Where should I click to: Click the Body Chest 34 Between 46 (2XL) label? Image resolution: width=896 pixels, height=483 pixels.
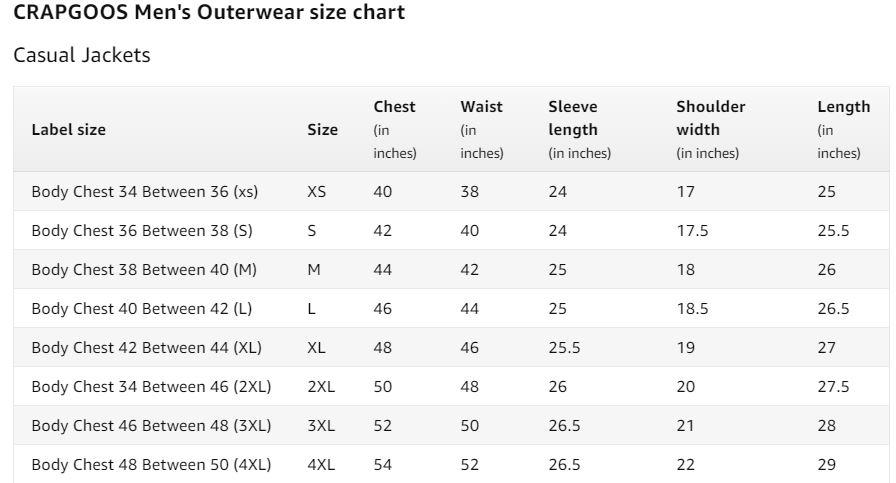(x=151, y=386)
